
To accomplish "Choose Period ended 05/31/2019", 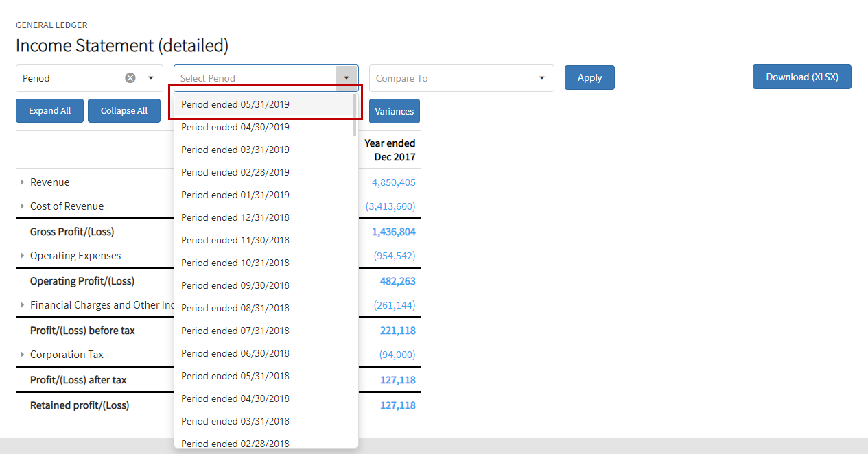I will [x=263, y=104].
